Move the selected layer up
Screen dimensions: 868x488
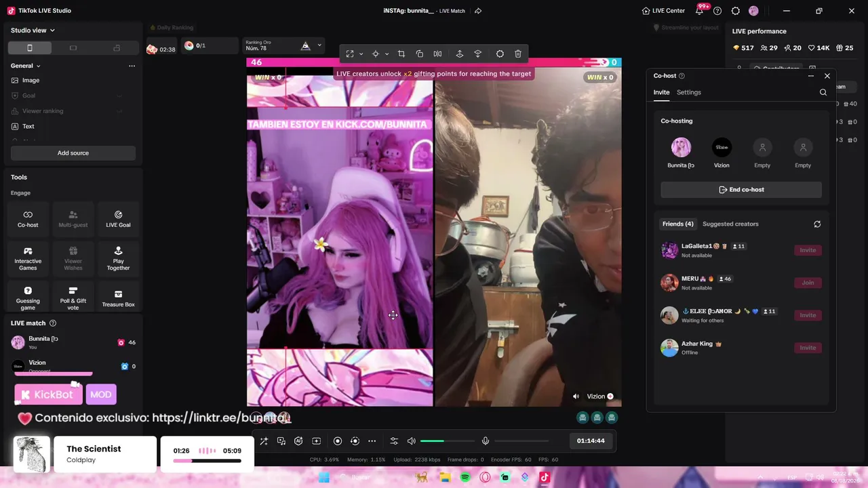[x=460, y=54]
